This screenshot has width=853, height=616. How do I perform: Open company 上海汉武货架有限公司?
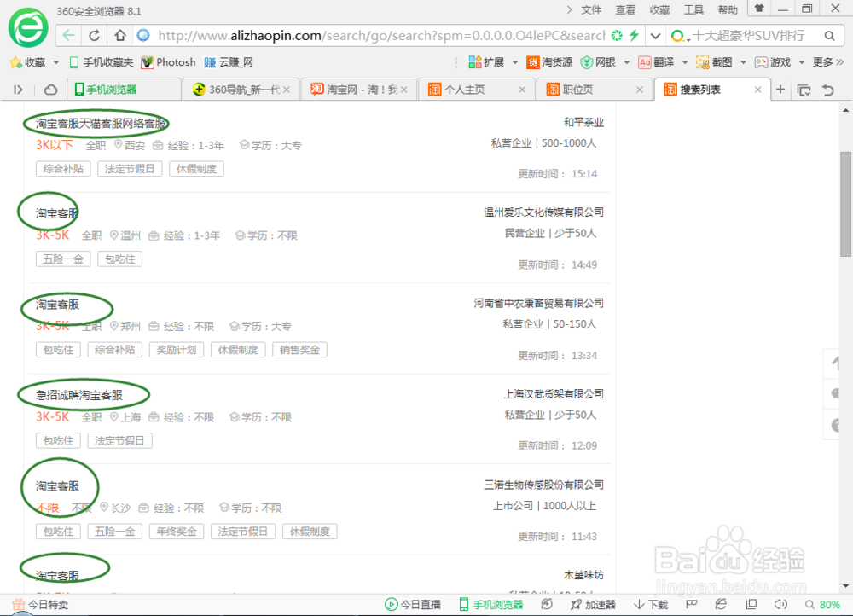pos(554,394)
